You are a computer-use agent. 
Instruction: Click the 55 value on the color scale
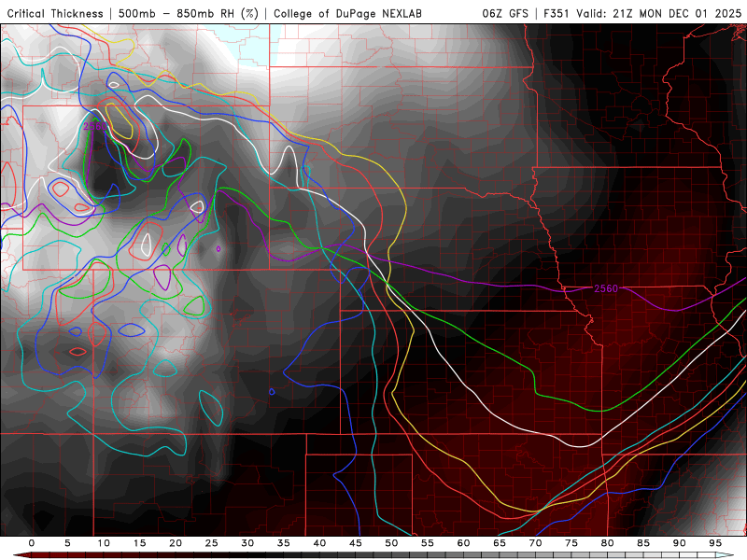click(x=428, y=543)
